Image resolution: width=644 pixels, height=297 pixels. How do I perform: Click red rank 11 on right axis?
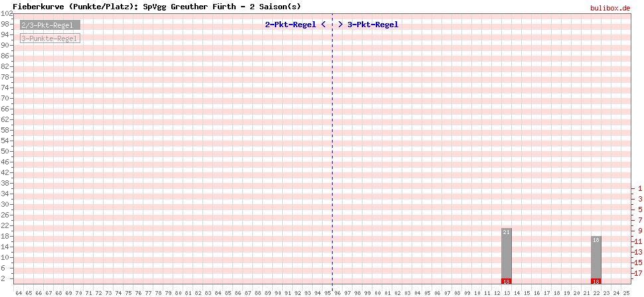click(x=639, y=241)
